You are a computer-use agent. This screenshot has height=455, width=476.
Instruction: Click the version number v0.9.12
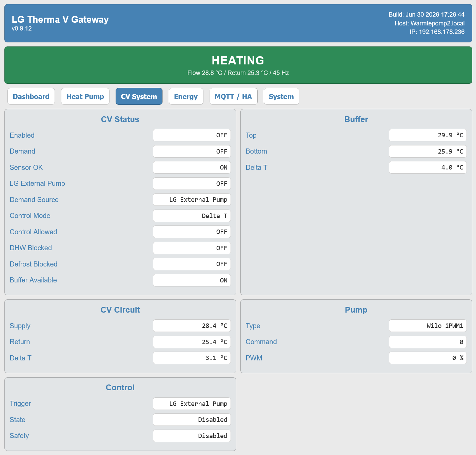(x=22, y=28)
